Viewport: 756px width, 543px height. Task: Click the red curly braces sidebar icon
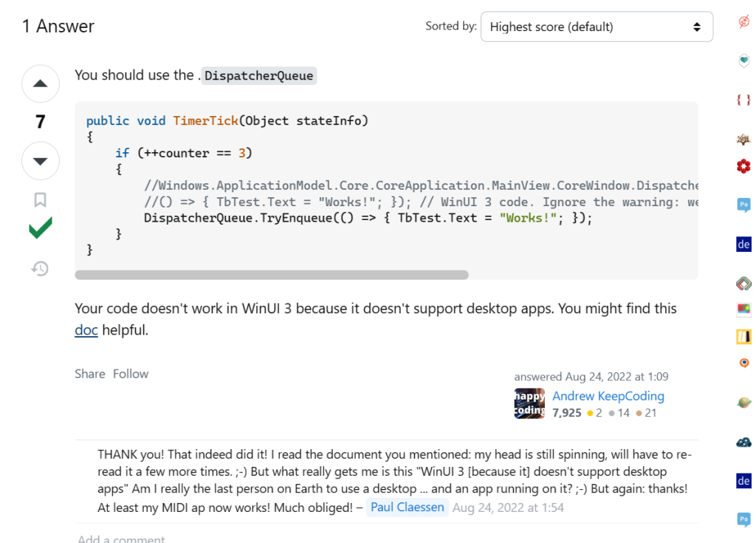(743, 100)
